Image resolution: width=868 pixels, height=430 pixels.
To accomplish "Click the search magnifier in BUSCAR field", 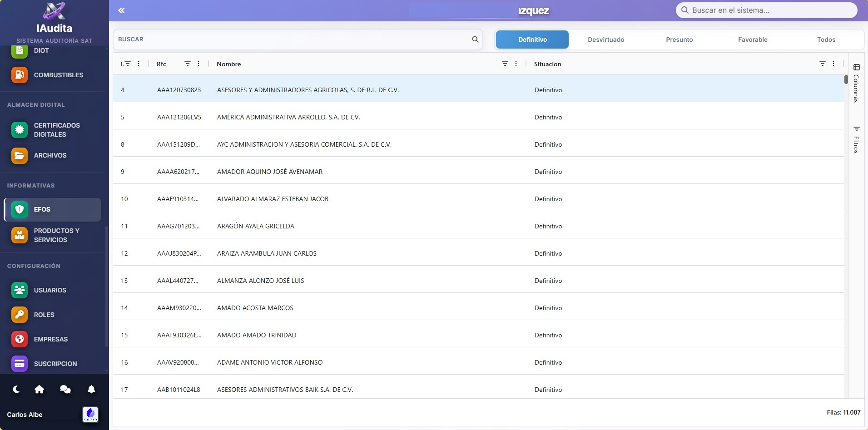I will 475,40.
